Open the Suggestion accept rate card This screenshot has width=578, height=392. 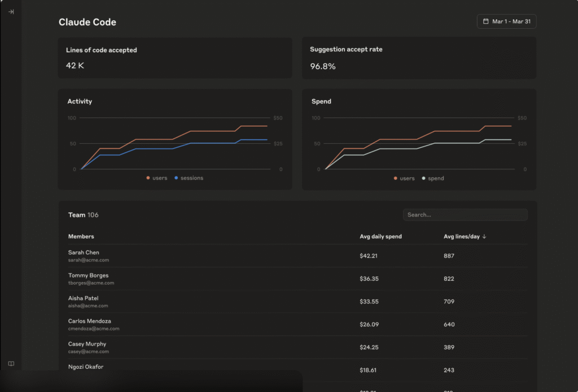419,58
